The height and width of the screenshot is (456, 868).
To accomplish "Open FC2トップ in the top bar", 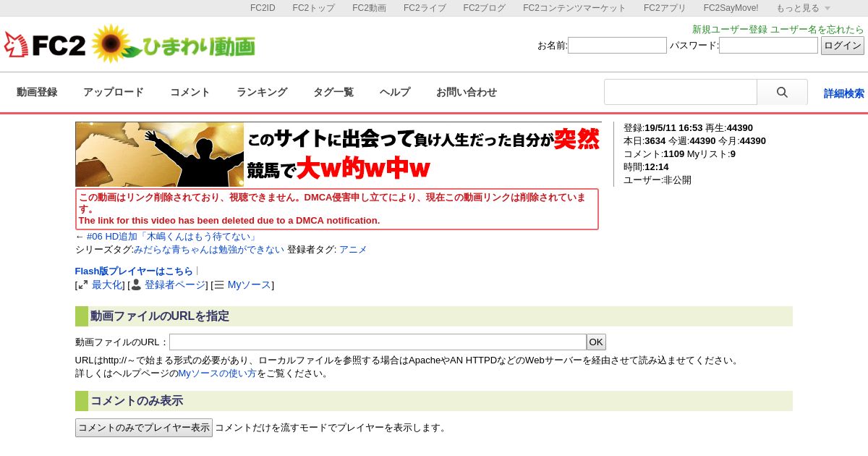I will (314, 8).
